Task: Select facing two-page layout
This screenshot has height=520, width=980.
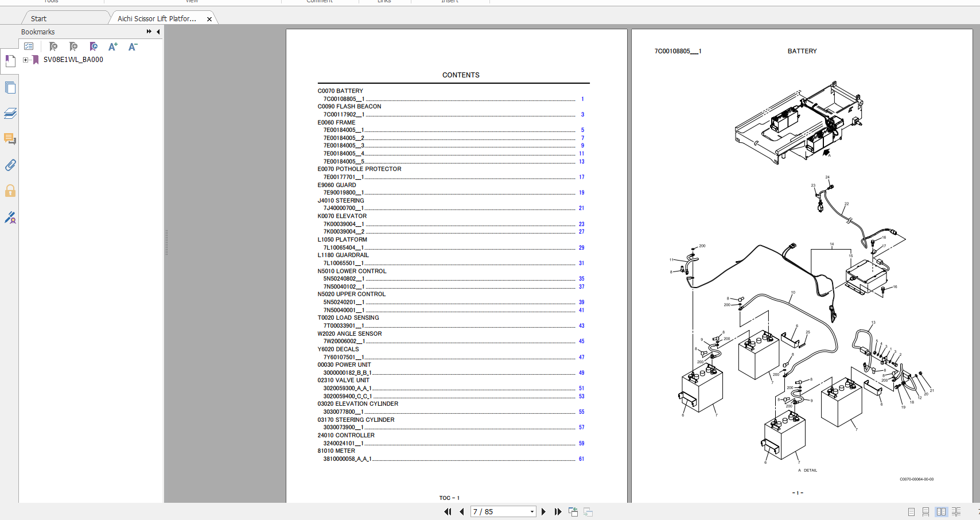Action: tap(941, 511)
